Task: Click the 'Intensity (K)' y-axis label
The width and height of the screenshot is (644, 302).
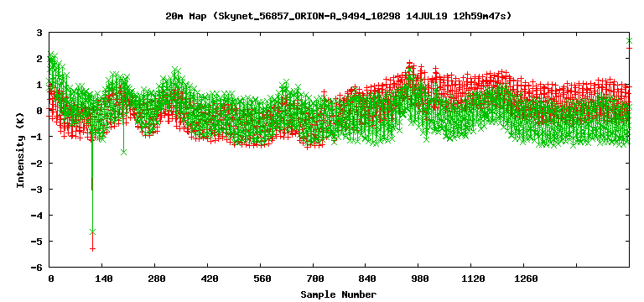Action: click(x=20, y=149)
